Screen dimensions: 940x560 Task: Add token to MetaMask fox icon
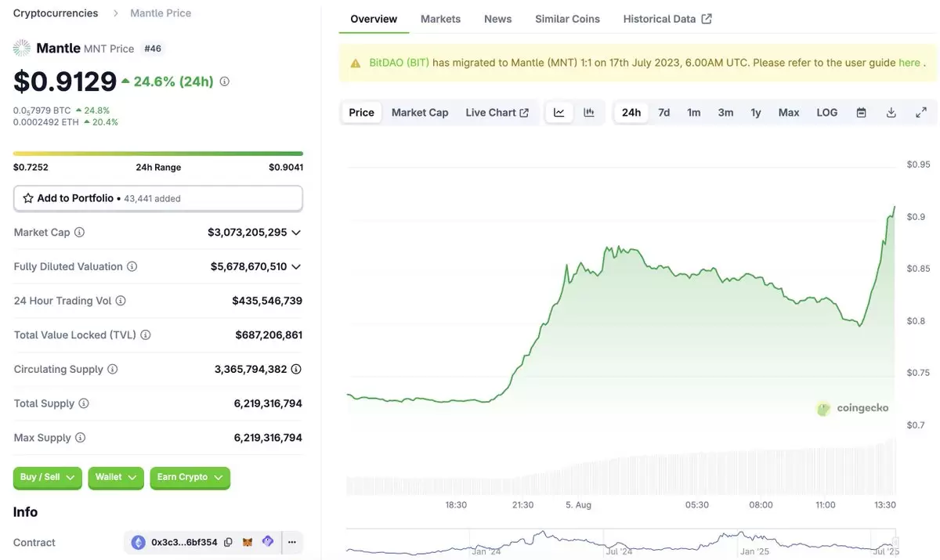click(x=248, y=542)
